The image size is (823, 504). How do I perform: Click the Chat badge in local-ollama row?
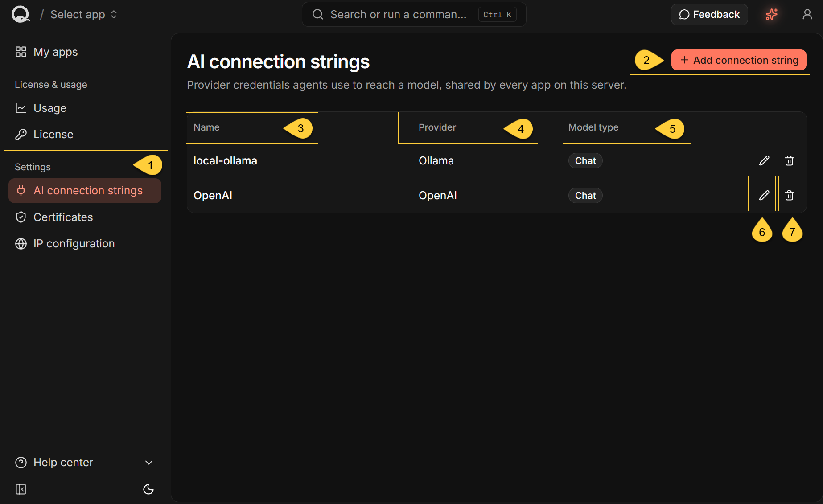tap(585, 161)
